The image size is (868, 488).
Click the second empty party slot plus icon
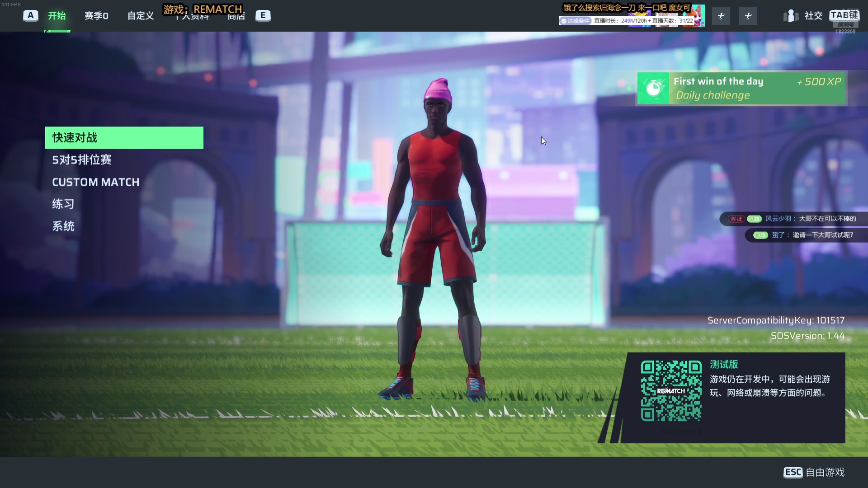coord(748,16)
